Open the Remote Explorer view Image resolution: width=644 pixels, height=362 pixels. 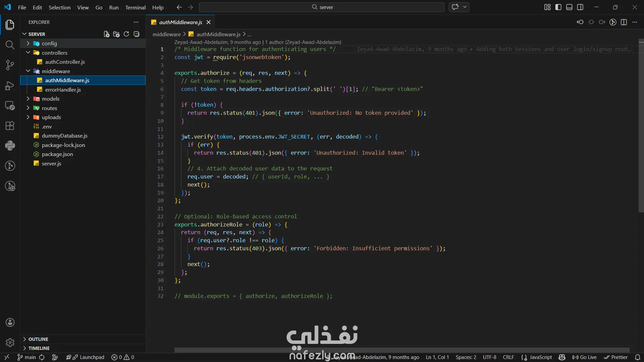coord(10,105)
